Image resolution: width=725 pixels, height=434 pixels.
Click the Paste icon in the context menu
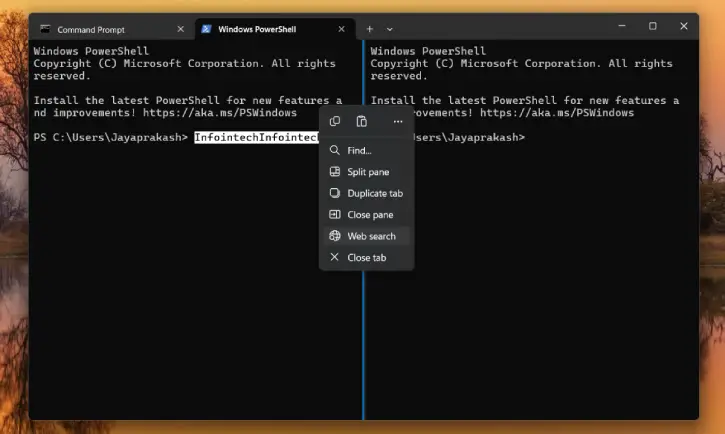(x=362, y=121)
